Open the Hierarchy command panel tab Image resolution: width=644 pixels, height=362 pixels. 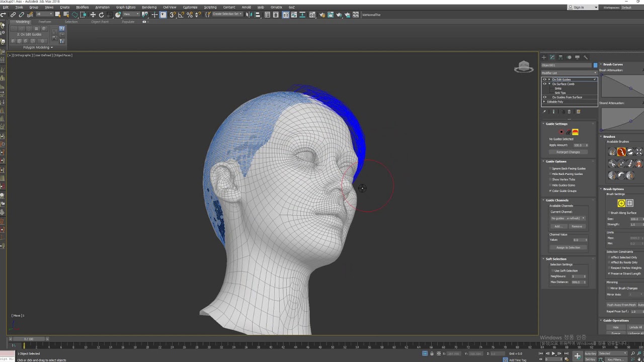pyautogui.click(x=560, y=57)
